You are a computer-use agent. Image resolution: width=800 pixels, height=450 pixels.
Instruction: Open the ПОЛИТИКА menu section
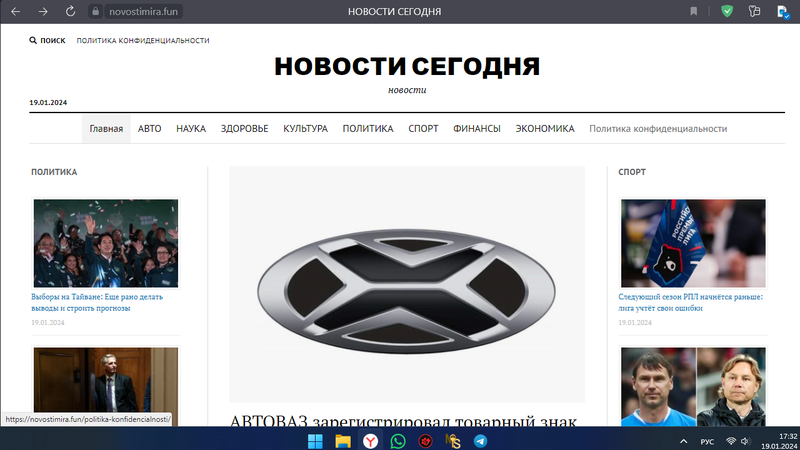tap(368, 129)
